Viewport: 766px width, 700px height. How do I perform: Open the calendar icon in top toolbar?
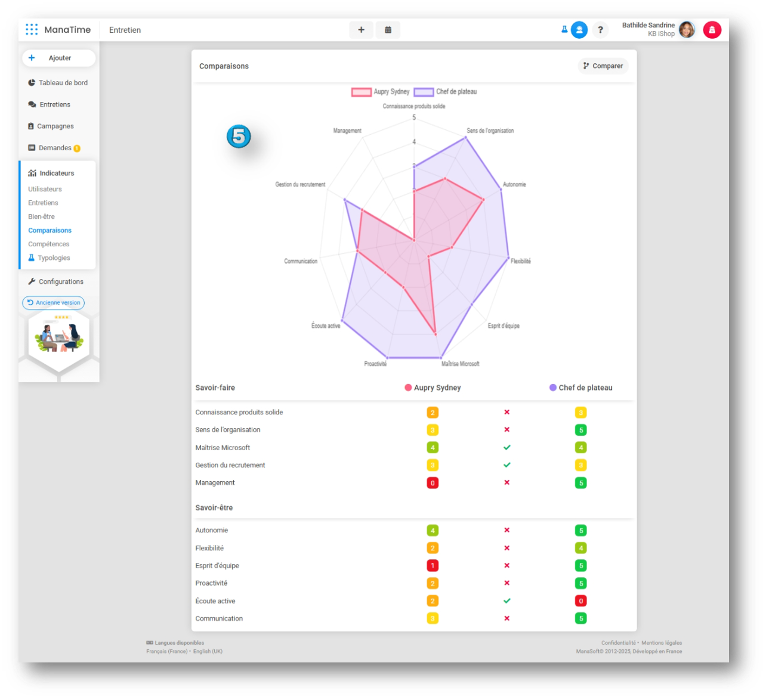[x=388, y=30]
